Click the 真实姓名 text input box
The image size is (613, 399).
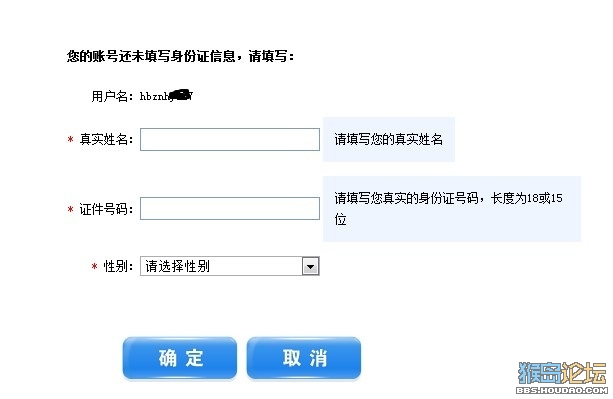click(x=230, y=140)
